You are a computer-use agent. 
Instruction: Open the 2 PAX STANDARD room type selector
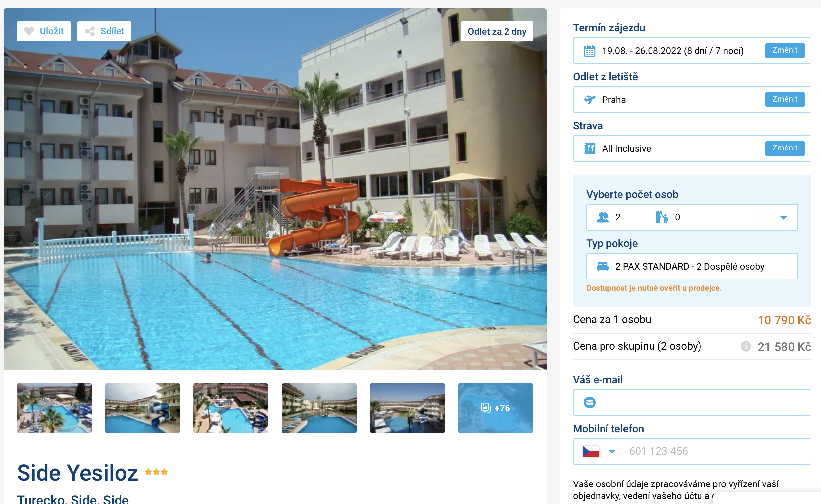692,266
